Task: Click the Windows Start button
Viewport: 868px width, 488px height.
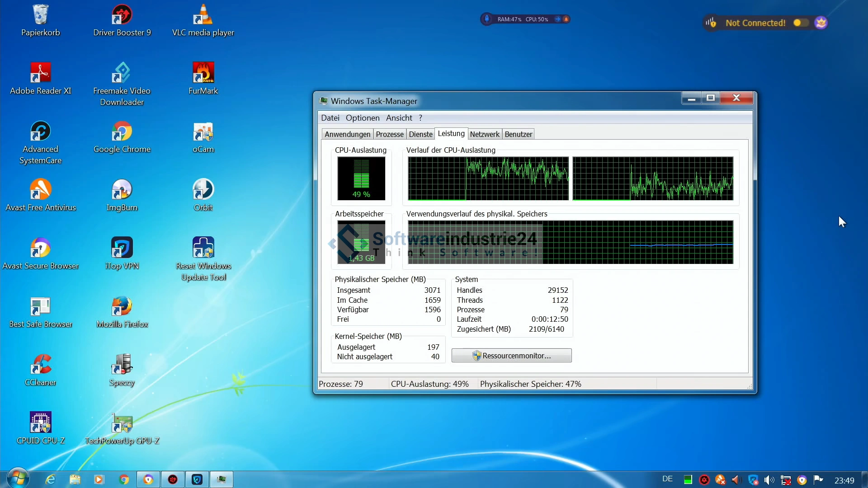Action: 17,479
